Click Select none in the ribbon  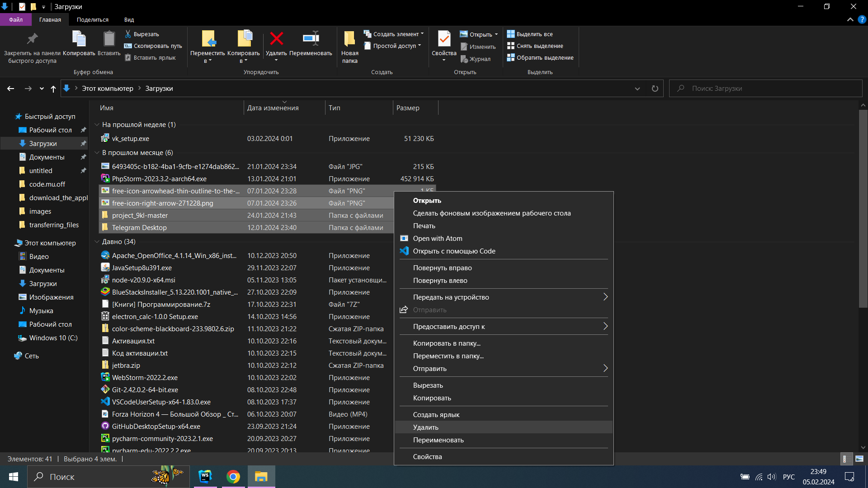pyautogui.click(x=535, y=46)
